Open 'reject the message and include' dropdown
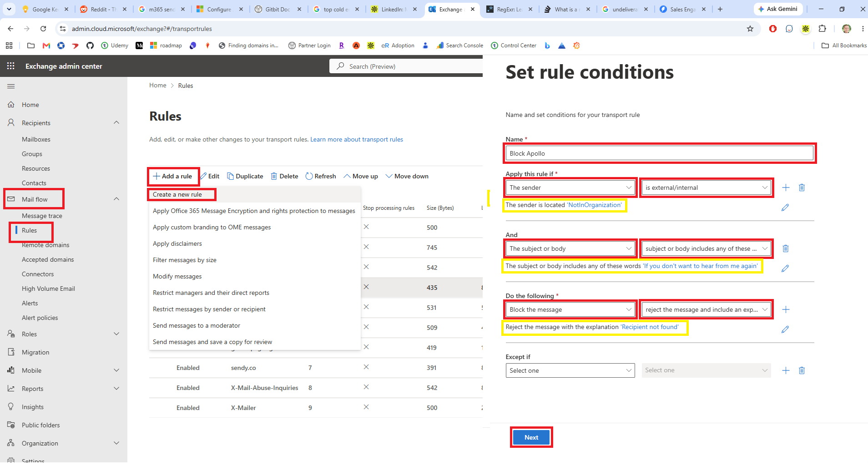Image resolution: width=868 pixels, height=466 pixels. pos(706,309)
